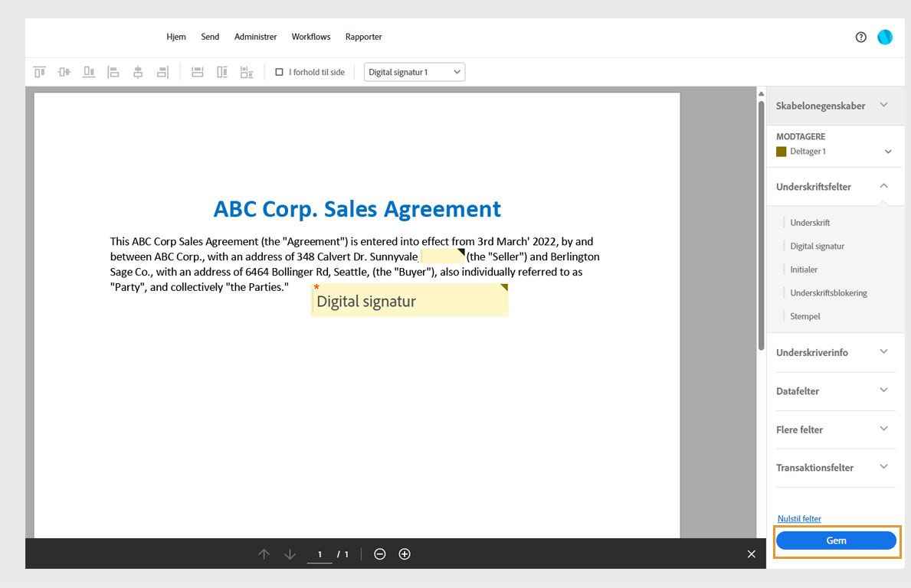Click the Deltager 1 color swatch

point(781,152)
